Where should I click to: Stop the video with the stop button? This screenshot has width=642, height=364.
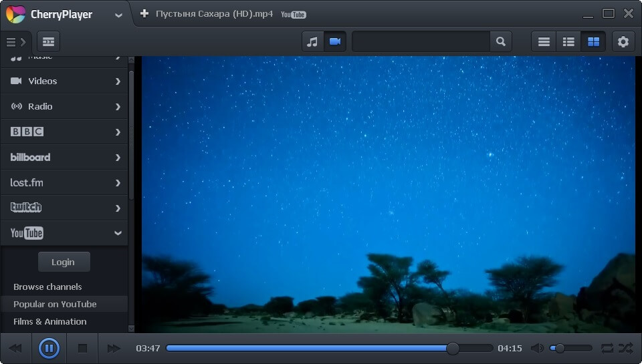[x=82, y=348]
